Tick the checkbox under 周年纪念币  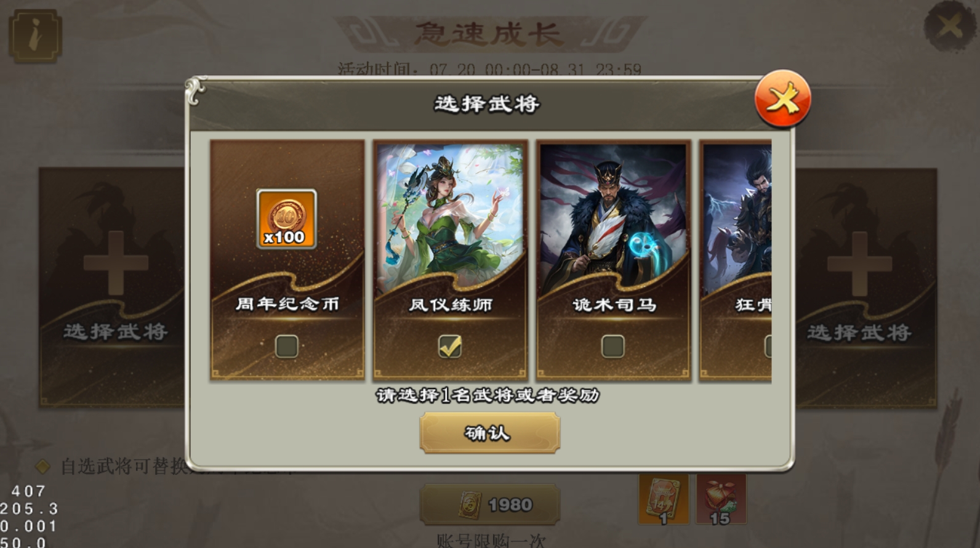click(287, 347)
